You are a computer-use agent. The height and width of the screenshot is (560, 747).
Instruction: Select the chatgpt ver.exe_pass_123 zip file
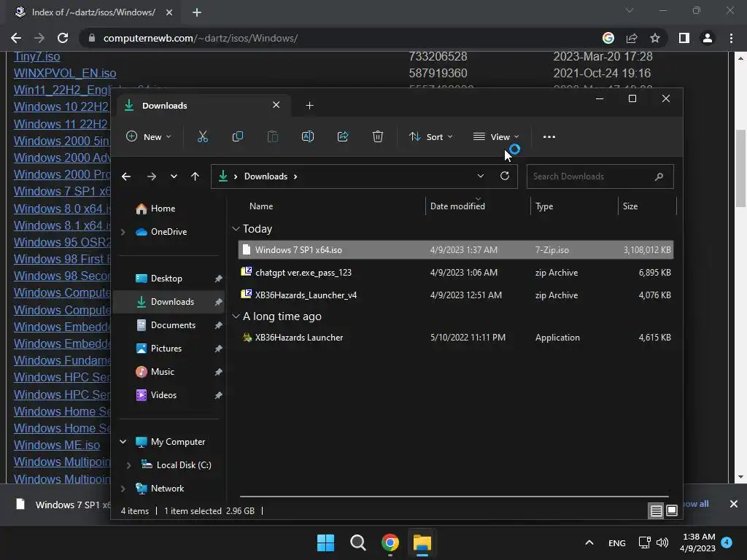(455, 273)
